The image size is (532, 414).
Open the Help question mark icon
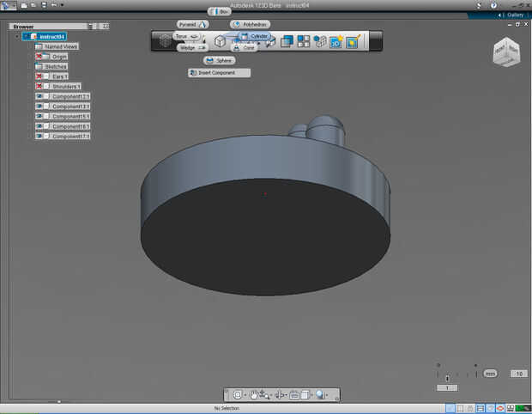493,5
